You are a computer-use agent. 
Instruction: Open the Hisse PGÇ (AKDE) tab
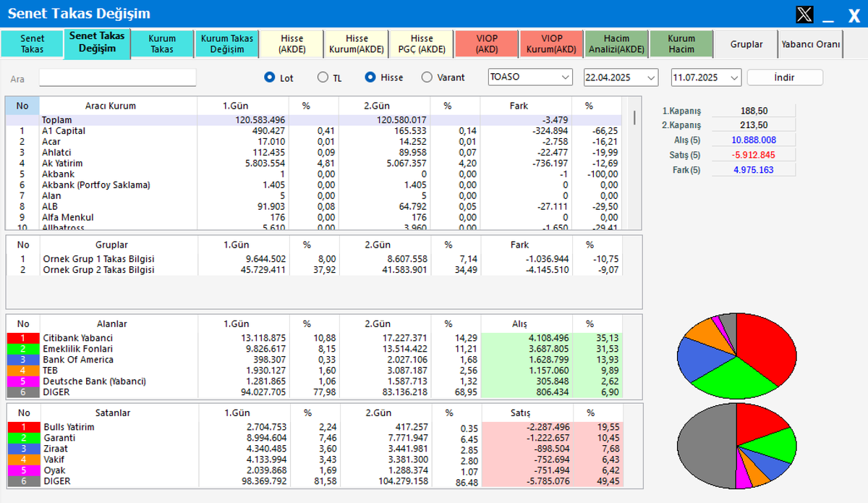pyautogui.click(x=422, y=44)
